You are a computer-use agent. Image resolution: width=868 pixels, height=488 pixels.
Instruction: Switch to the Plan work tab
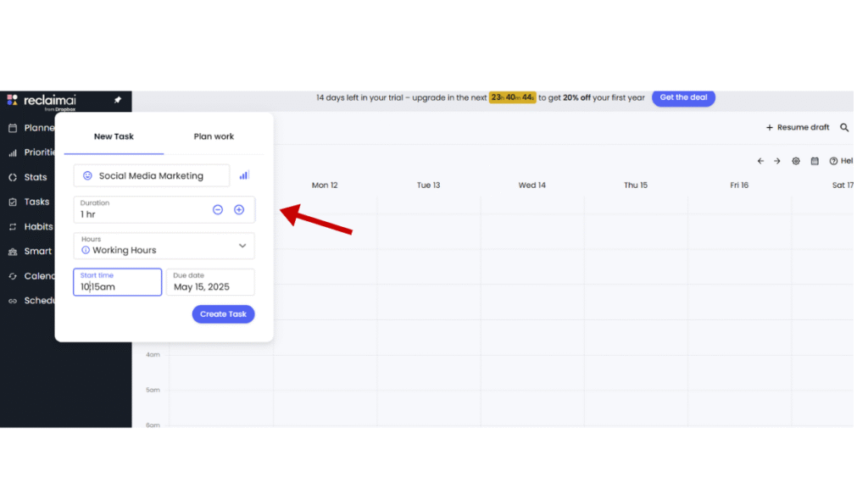(214, 136)
